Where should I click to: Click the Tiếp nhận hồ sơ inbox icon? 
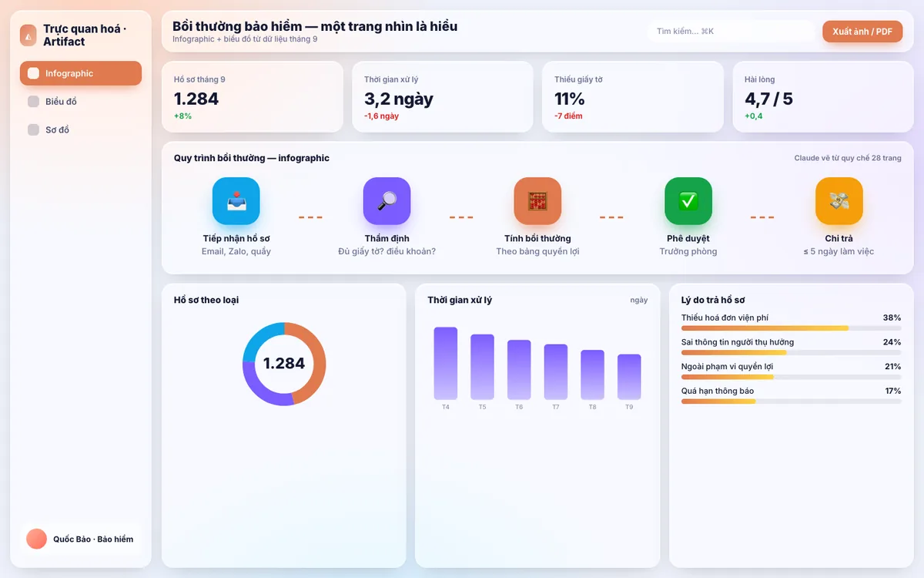point(236,201)
